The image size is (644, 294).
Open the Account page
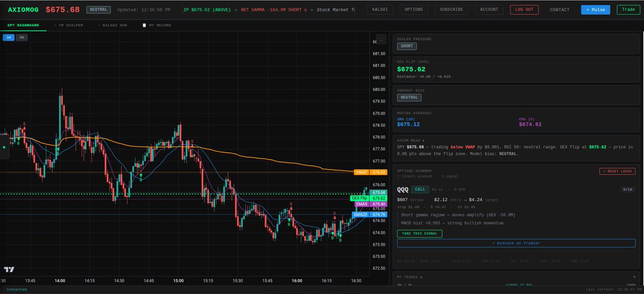tap(489, 10)
